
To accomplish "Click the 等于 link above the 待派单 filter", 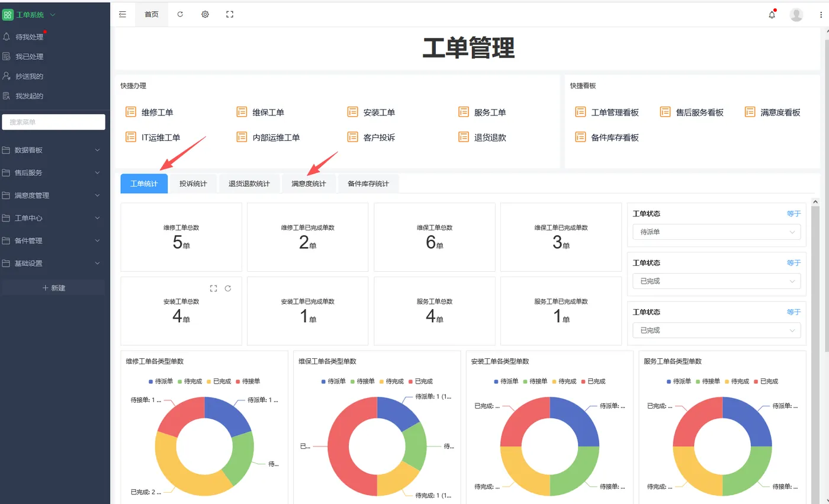I will [793, 213].
